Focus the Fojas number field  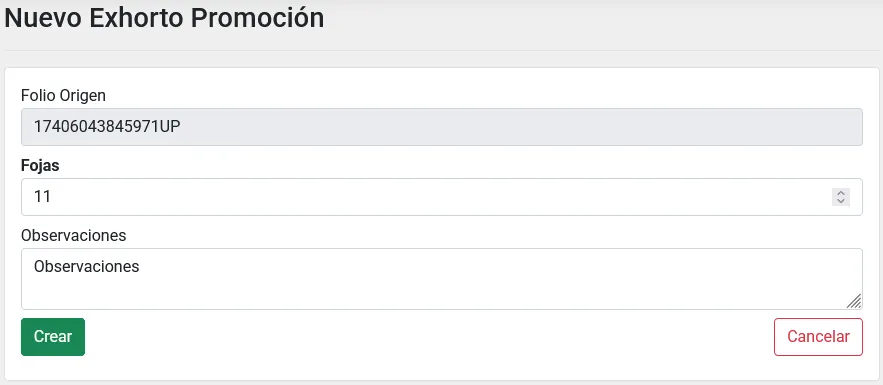[442, 197]
